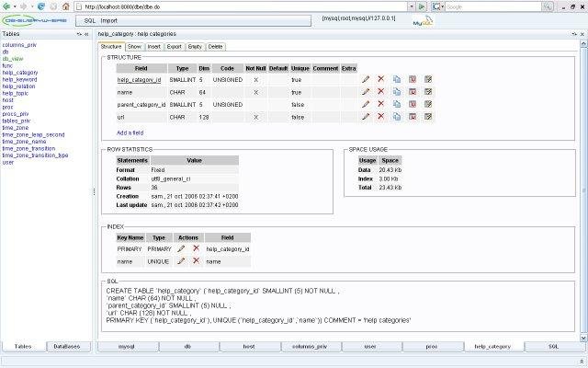Remove the name UNIQUE index
The width and height of the screenshot is (588, 368).
196,261
